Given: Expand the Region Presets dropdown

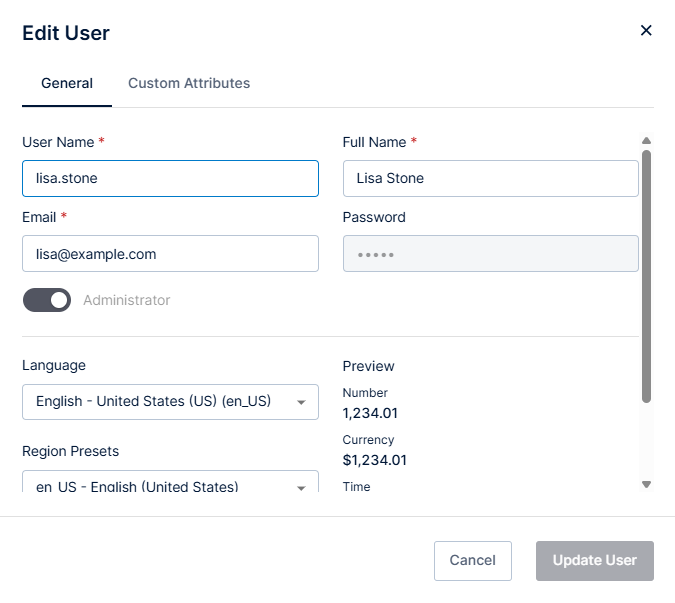Looking at the screenshot, I should coord(170,484).
